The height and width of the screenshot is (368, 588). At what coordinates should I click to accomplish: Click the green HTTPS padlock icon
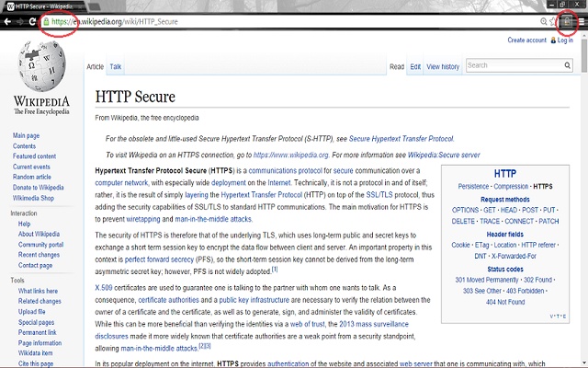(x=46, y=21)
